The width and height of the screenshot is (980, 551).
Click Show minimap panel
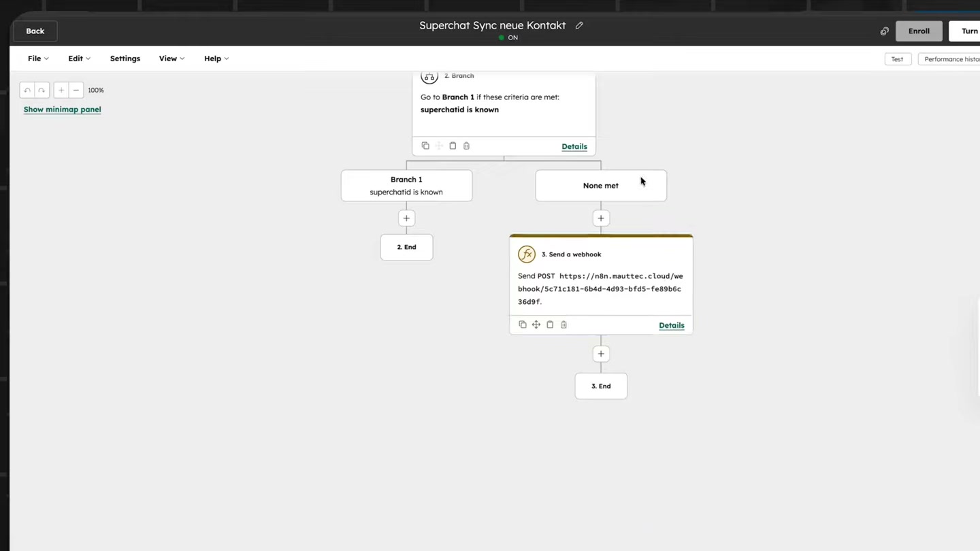(62, 109)
